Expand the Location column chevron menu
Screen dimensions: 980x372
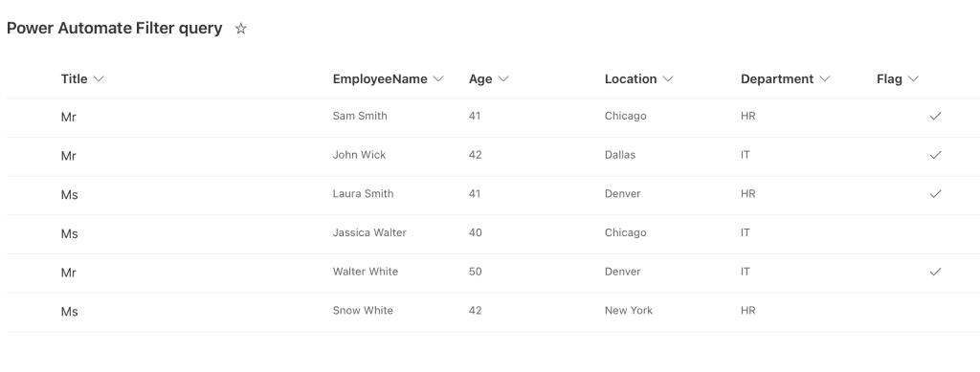[667, 78]
